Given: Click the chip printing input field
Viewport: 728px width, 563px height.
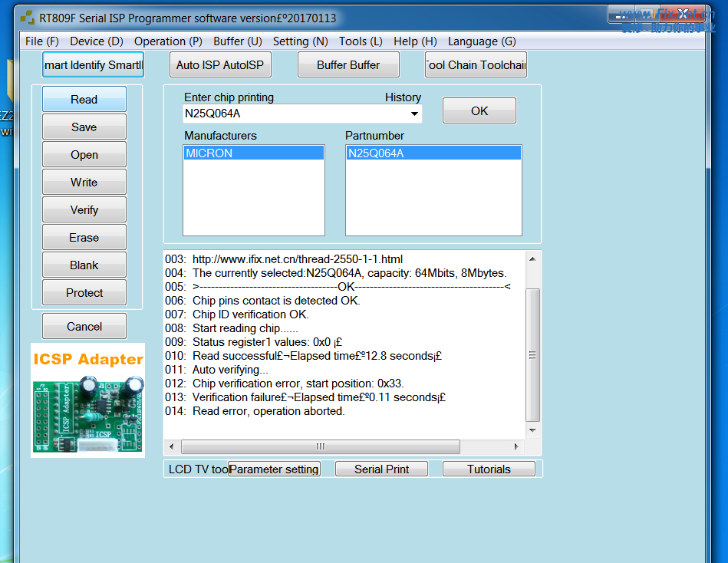Looking at the screenshot, I should [x=295, y=114].
